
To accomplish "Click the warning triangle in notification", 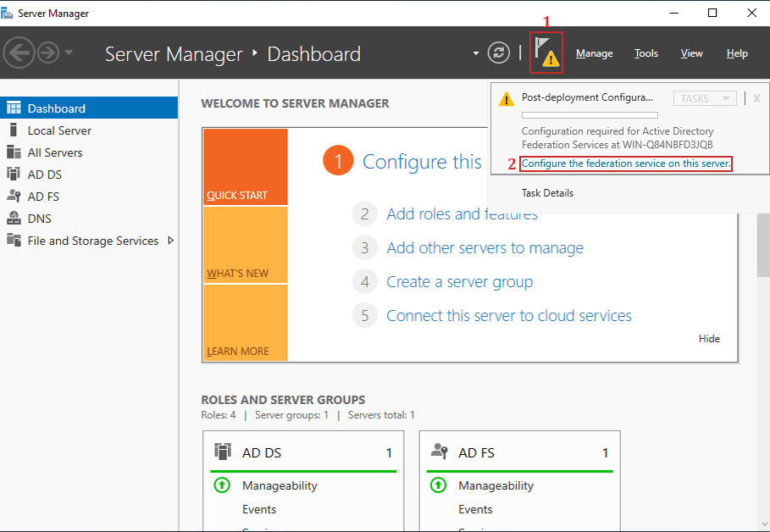I will pyautogui.click(x=507, y=99).
